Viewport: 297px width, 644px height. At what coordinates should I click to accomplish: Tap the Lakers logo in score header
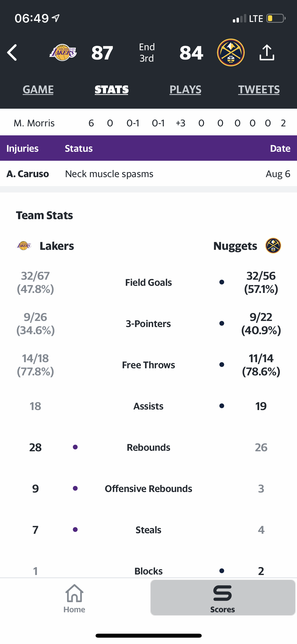[63, 52]
